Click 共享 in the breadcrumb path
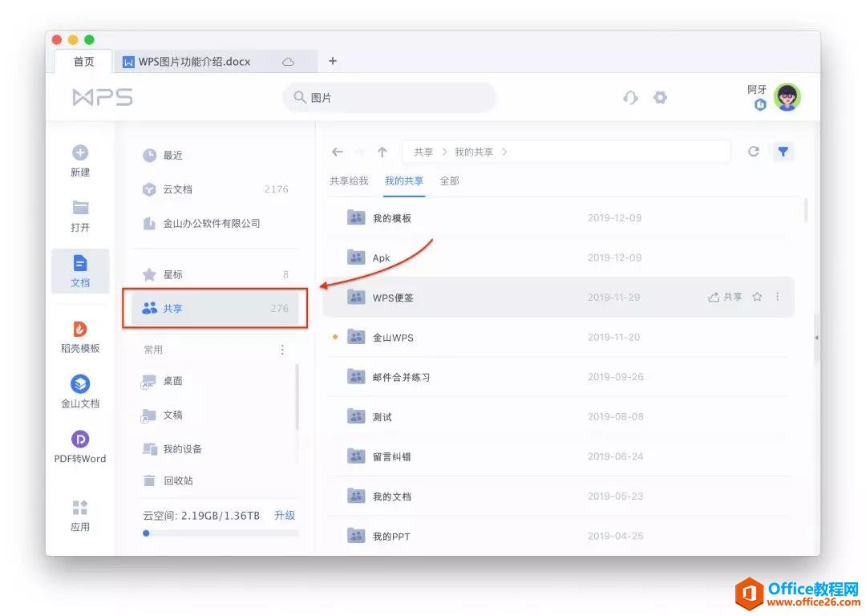 [423, 152]
